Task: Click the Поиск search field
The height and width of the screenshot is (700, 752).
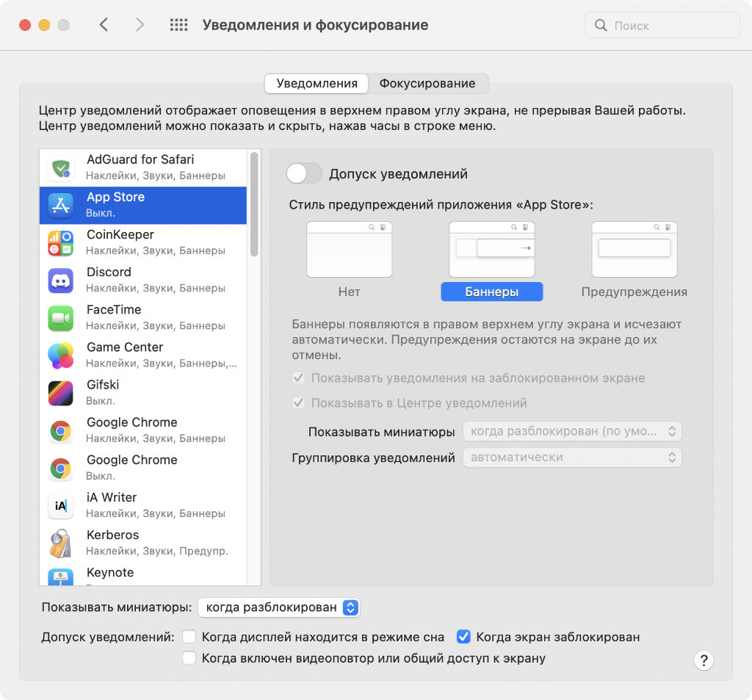Action: pos(662,26)
